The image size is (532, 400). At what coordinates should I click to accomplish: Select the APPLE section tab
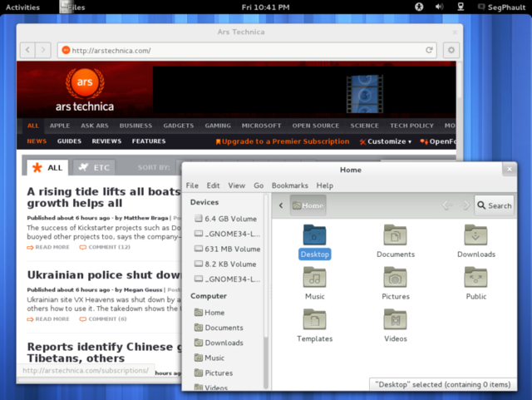click(x=60, y=126)
